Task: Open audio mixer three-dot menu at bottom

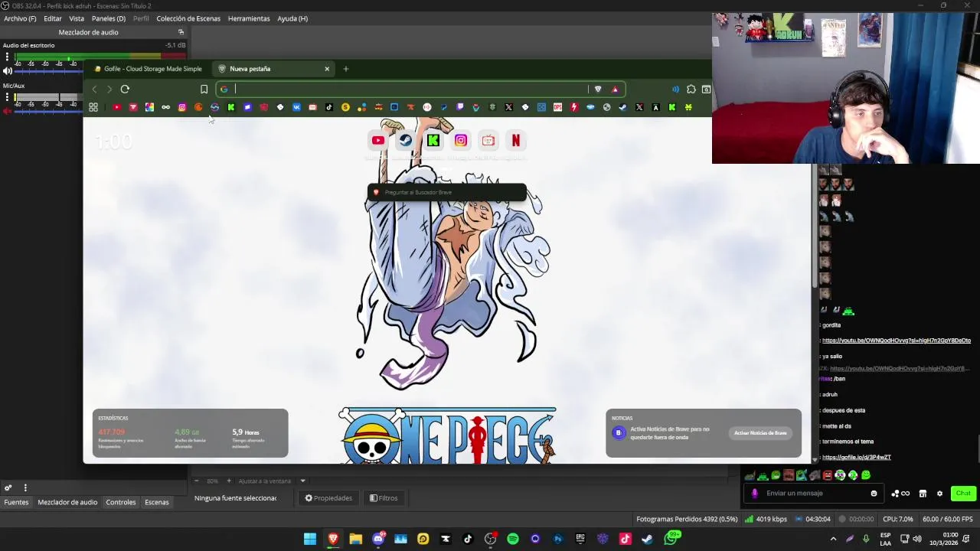Action: point(25,487)
